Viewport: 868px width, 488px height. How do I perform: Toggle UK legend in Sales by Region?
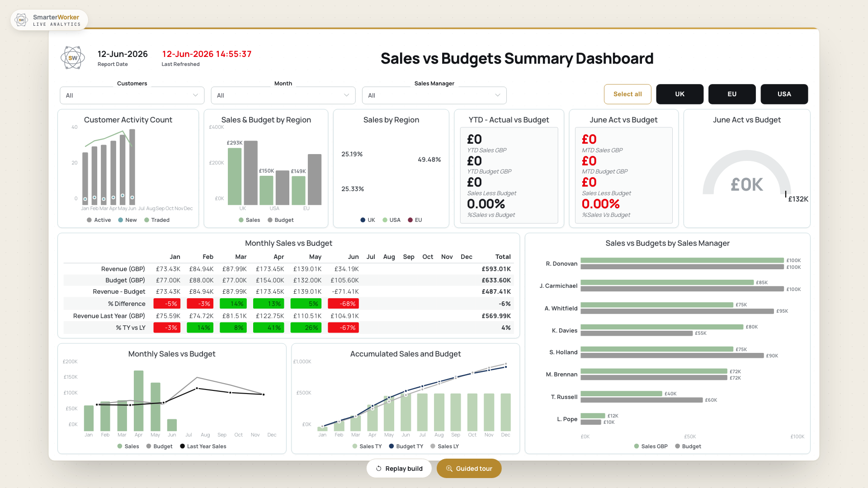pos(368,220)
